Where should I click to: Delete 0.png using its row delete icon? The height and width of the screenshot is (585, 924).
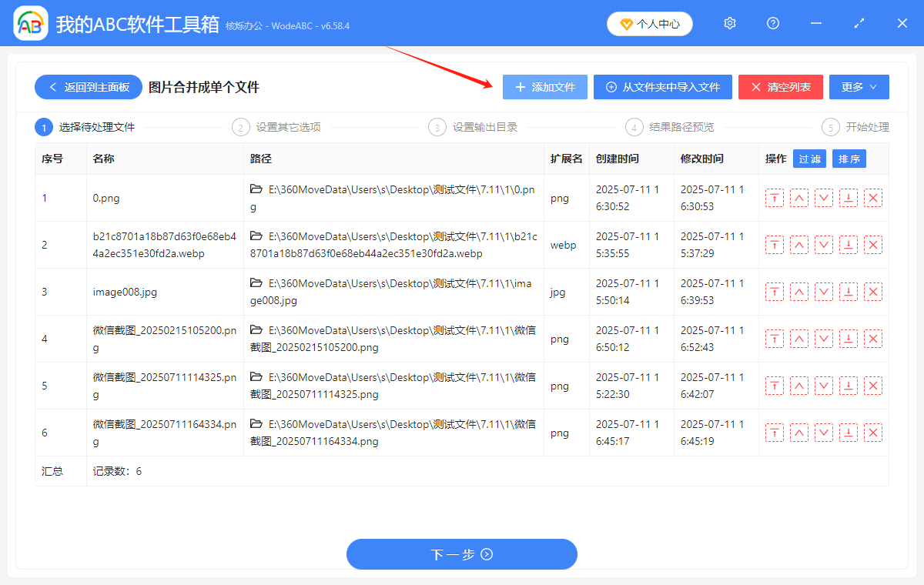pyautogui.click(x=872, y=198)
